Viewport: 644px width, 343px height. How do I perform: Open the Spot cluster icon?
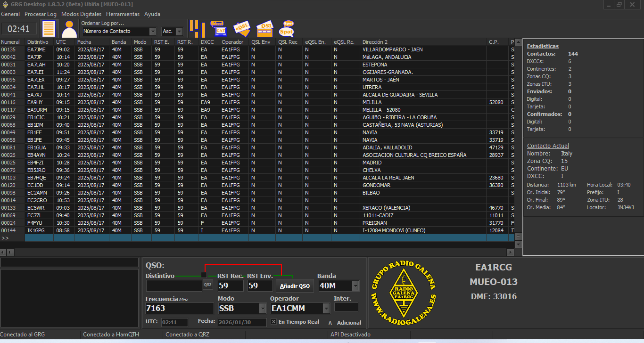(287, 28)
